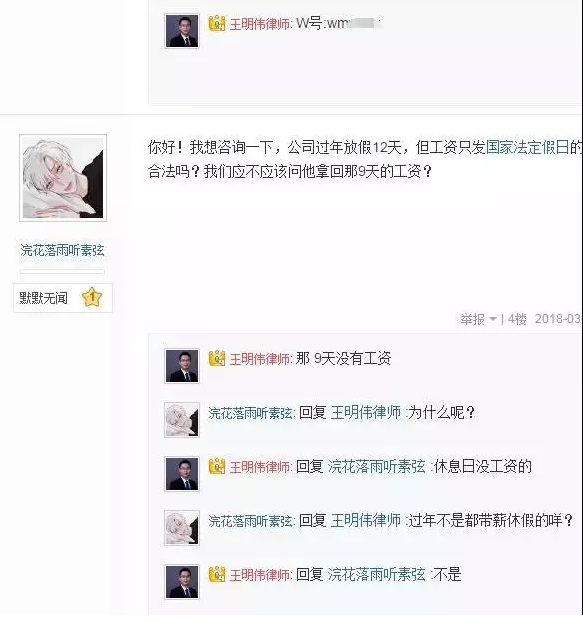
Task: Open 浣花落雨听素弦's large profile picture
Action: coord(63,178)
